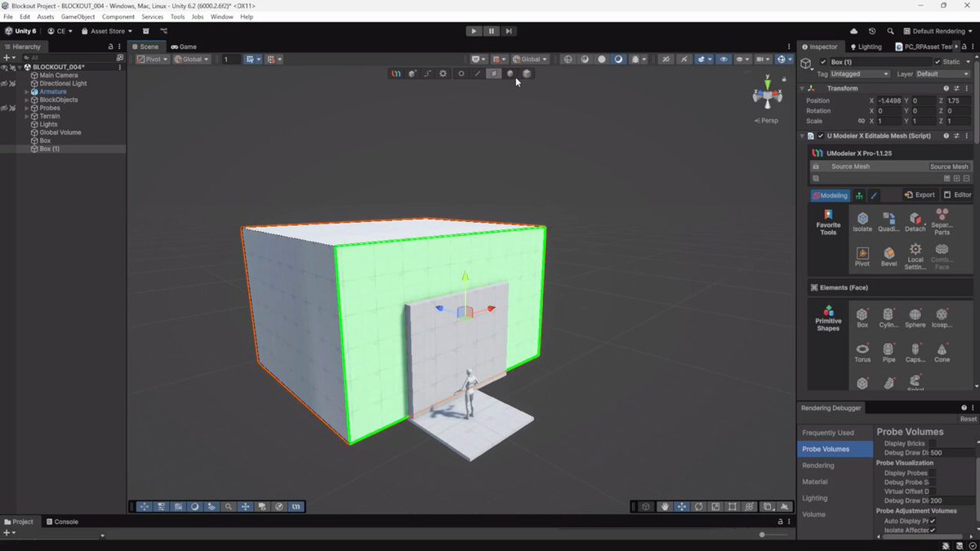Select Directional Light in Hierarchy
This screenshot has height=551, width=980.
(x=63, y=83)
